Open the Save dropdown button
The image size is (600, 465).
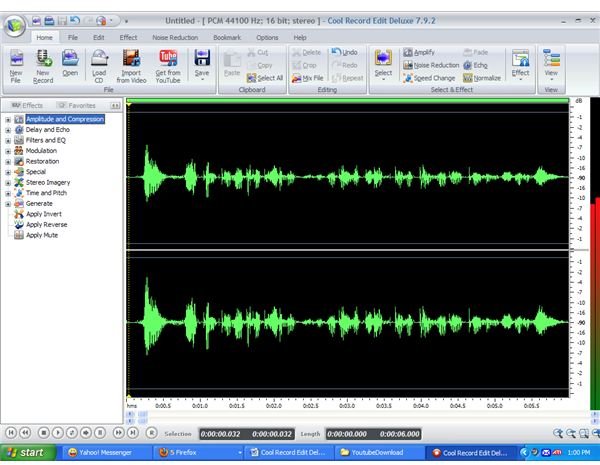coord(202,65)
